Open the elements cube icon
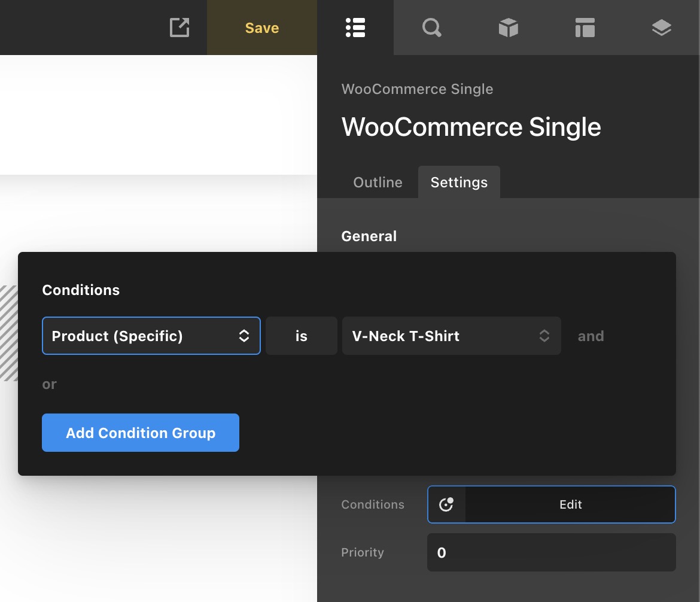The image size is (700, 602). [x=508, y=28]
